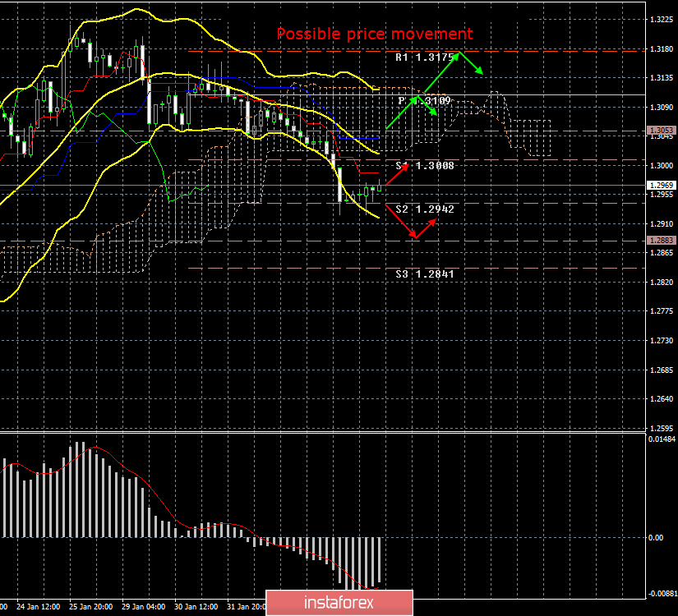Click the 1.2910 price axis label
This screenshot has height=616, width=678.
(x=662, y=224)
